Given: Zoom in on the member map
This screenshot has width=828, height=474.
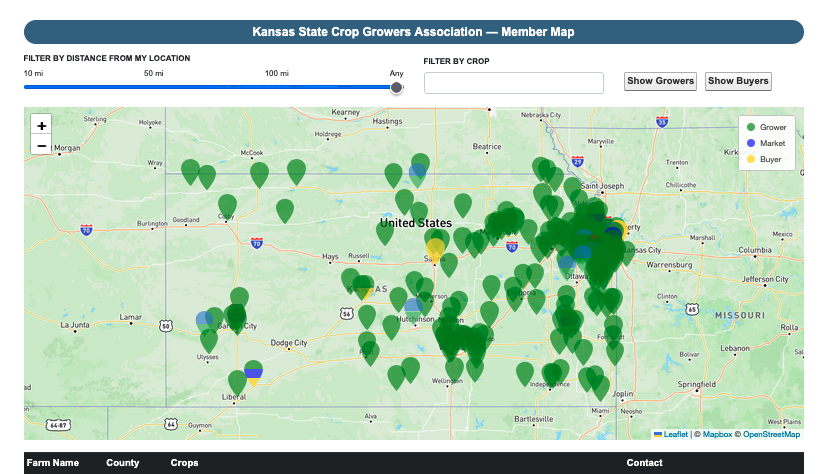Looking at the screenshot, I should point(41,126).
